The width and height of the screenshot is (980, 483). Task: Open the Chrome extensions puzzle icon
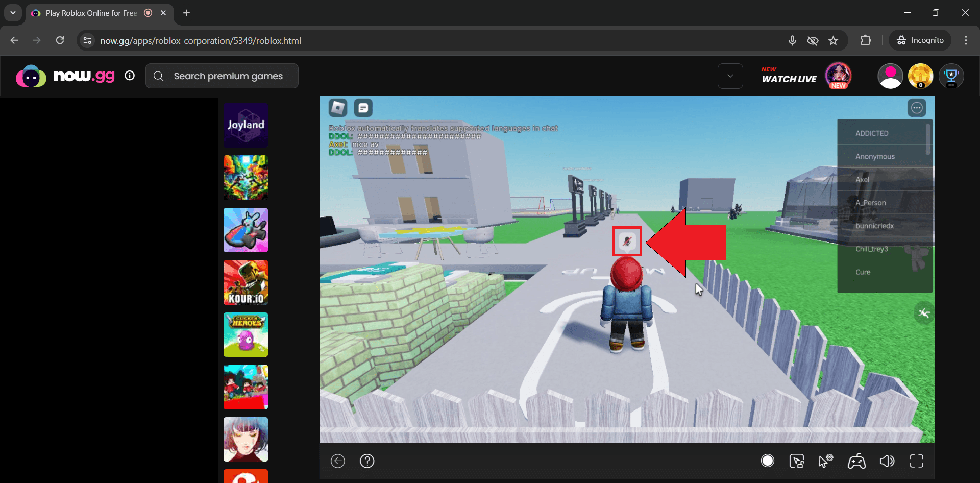[x=866, y=40]
